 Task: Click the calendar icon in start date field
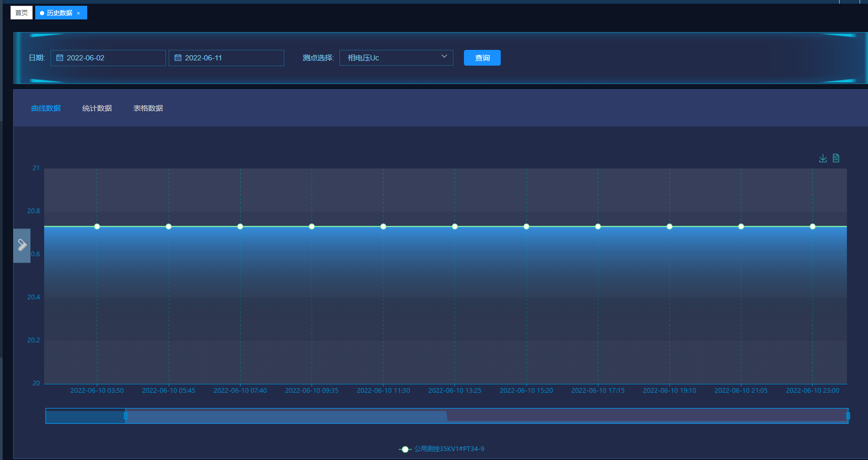[x=60, y=58]
